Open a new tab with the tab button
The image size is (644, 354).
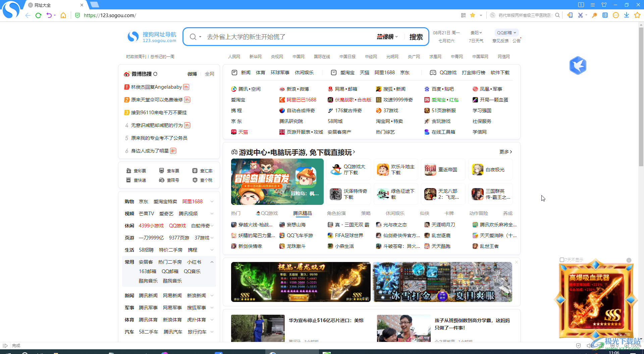pos(95,5)
